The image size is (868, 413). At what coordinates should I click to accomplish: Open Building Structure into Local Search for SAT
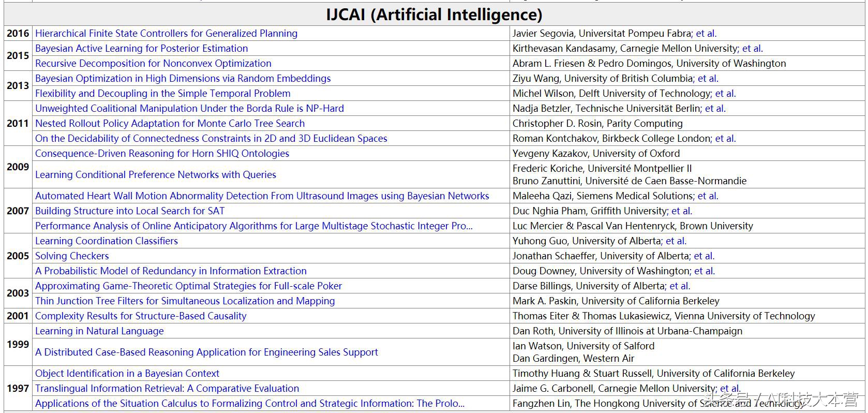click(130, 211)
